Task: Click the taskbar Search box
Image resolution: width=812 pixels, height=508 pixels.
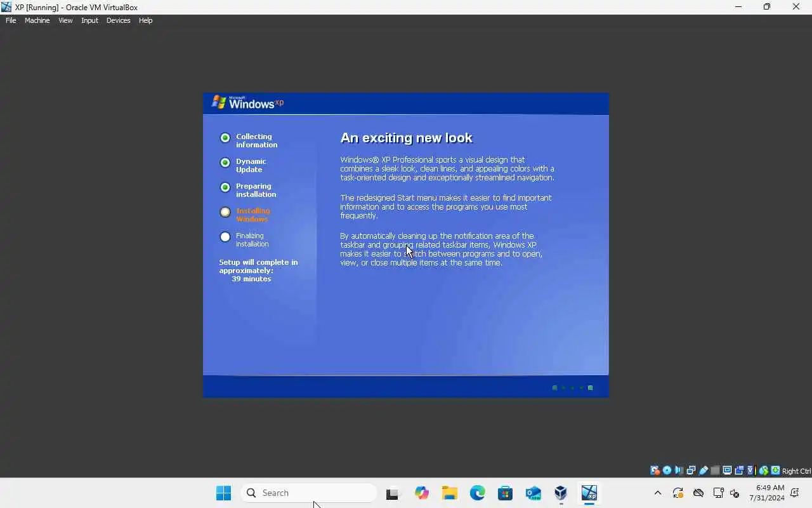Action: (310, 493)
